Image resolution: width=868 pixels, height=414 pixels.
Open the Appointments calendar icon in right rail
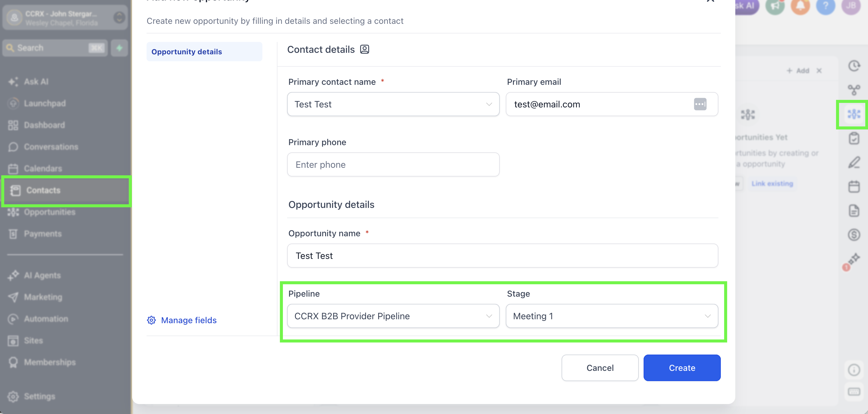tap(854, 186)
